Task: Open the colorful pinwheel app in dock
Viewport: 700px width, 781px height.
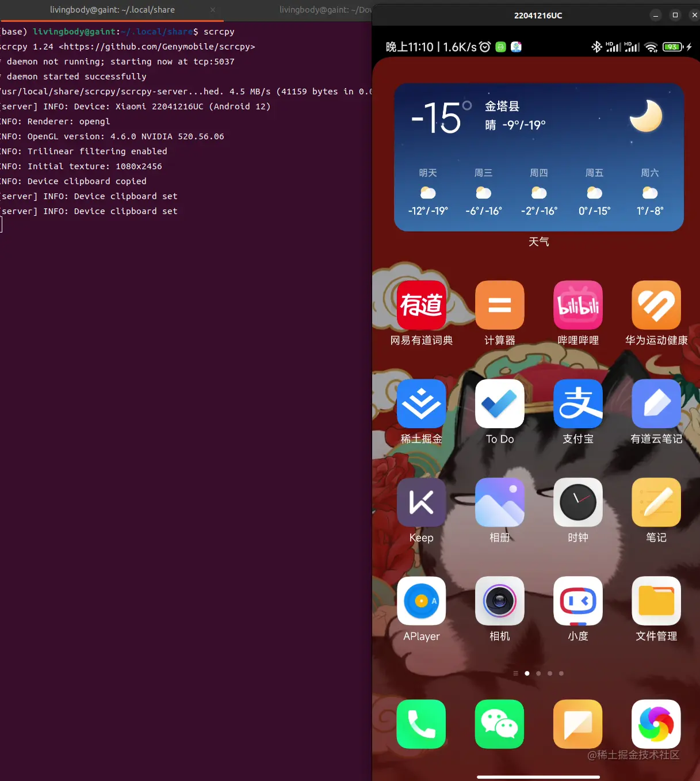Action: point(656,724)
